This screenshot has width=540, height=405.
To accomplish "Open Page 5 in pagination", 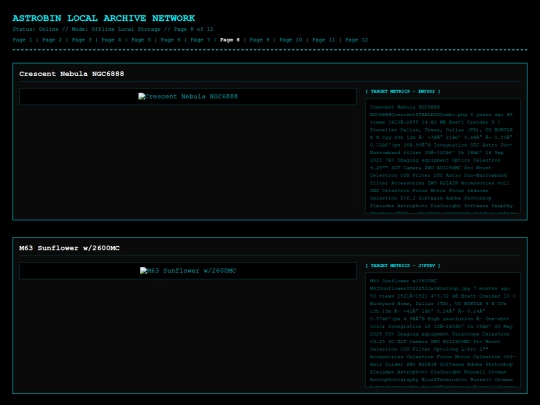I will [141, 40].
